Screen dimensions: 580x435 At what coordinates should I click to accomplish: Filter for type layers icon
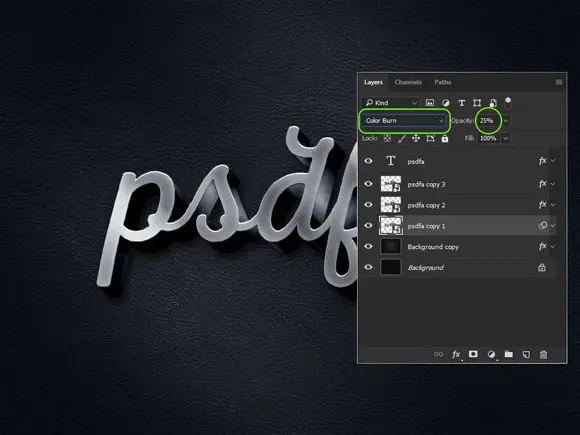(x=462, y=103)
